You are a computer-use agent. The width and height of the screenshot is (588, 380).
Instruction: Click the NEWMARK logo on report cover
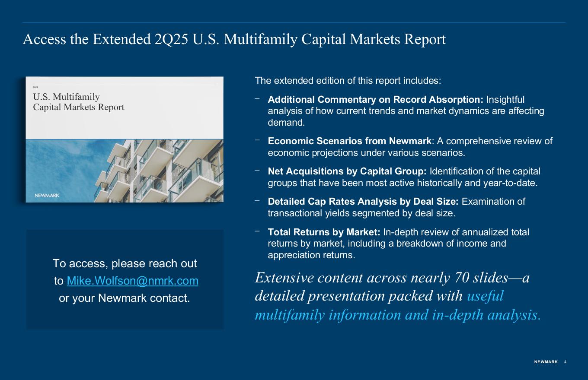point(47,196)
